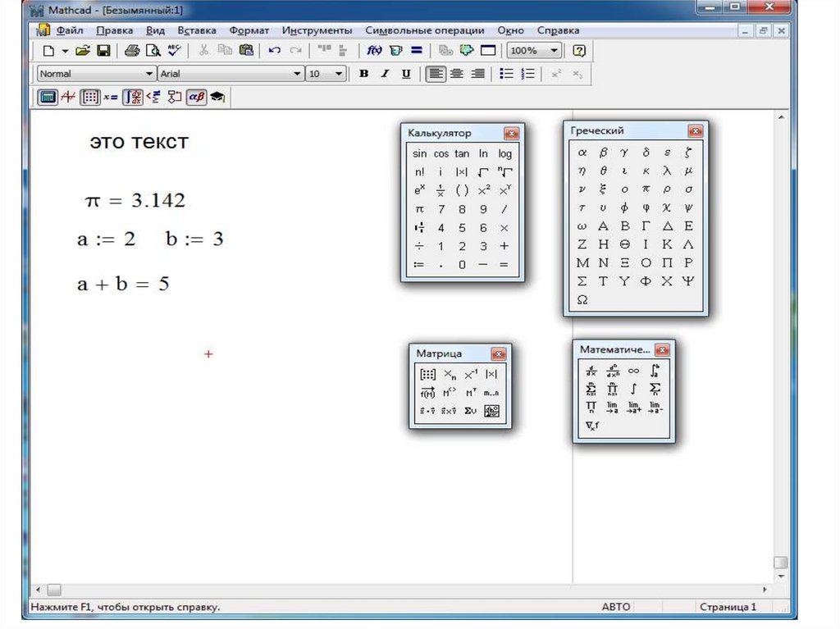This screenshot has width=840, height=629.
Task: Open the 100% zoom dropdown
Action: point(554,51)
